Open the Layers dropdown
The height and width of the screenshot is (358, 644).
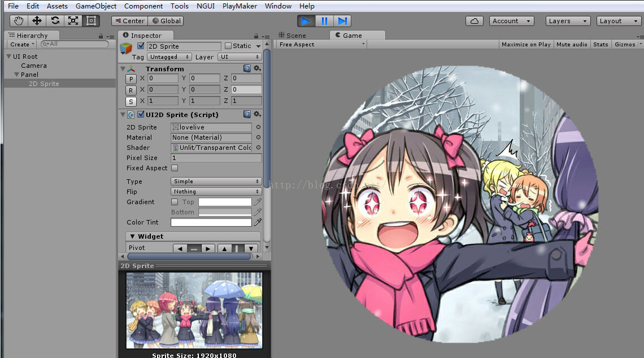coord(568,21)
